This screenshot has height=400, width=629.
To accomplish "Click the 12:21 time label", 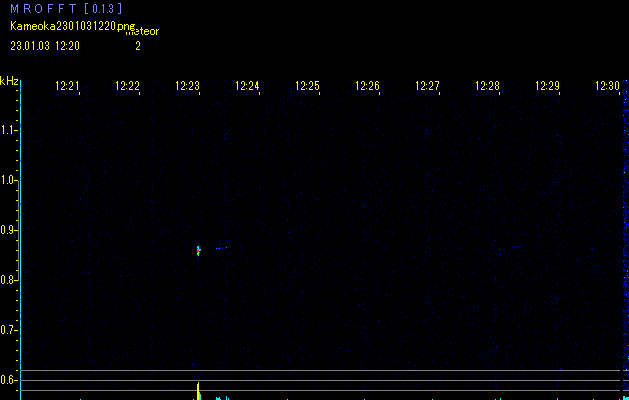I will 67,86.
